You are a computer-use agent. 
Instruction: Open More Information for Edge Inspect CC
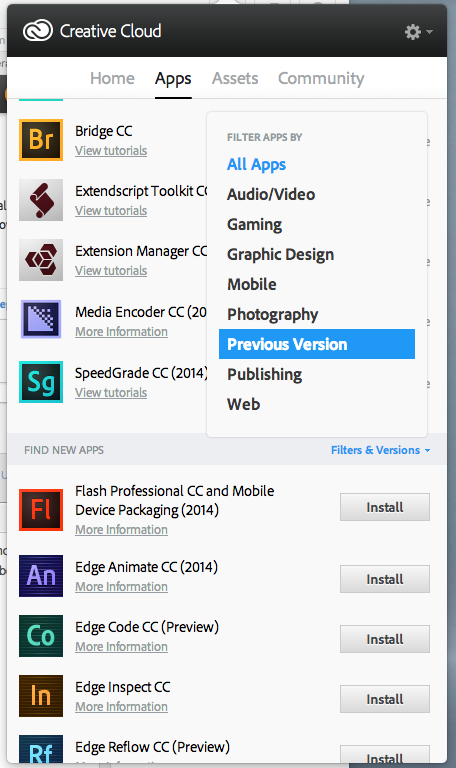(121, 707)
